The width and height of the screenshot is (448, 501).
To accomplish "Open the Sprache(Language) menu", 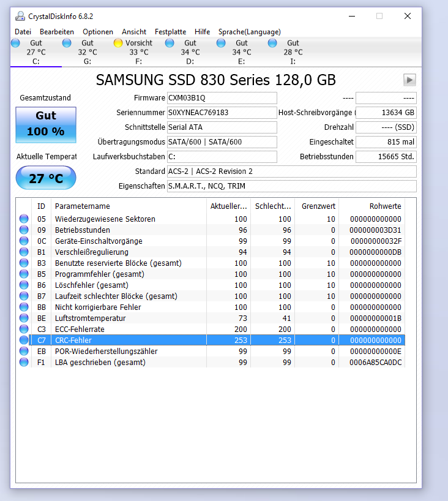I will [x=249, y=32].
